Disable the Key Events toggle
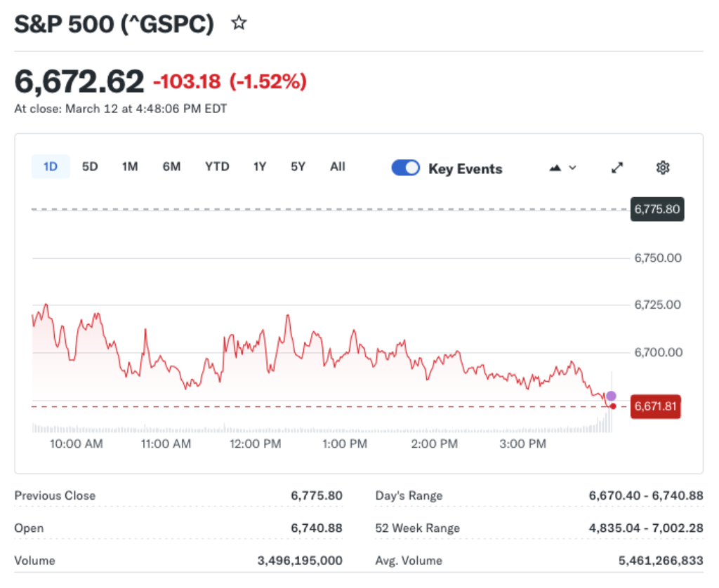The height and width of the screenshot is (588, 719). (x=405, y=168)
